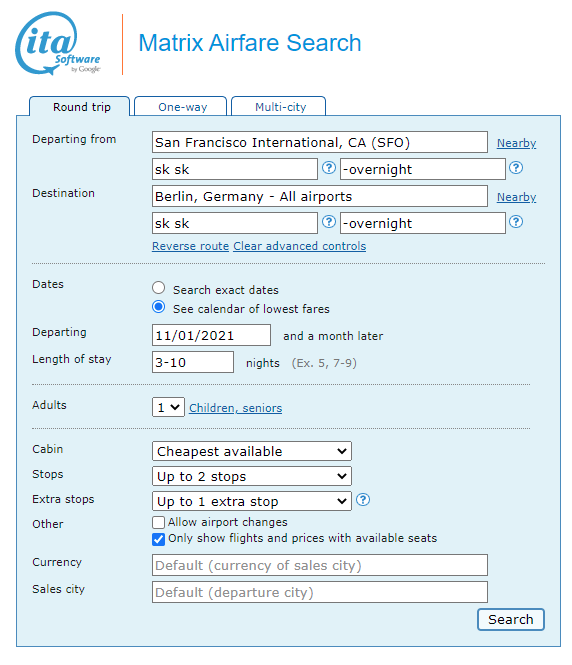Open the Stops dropdown
572x665 pixels.
tap(252, 476)
